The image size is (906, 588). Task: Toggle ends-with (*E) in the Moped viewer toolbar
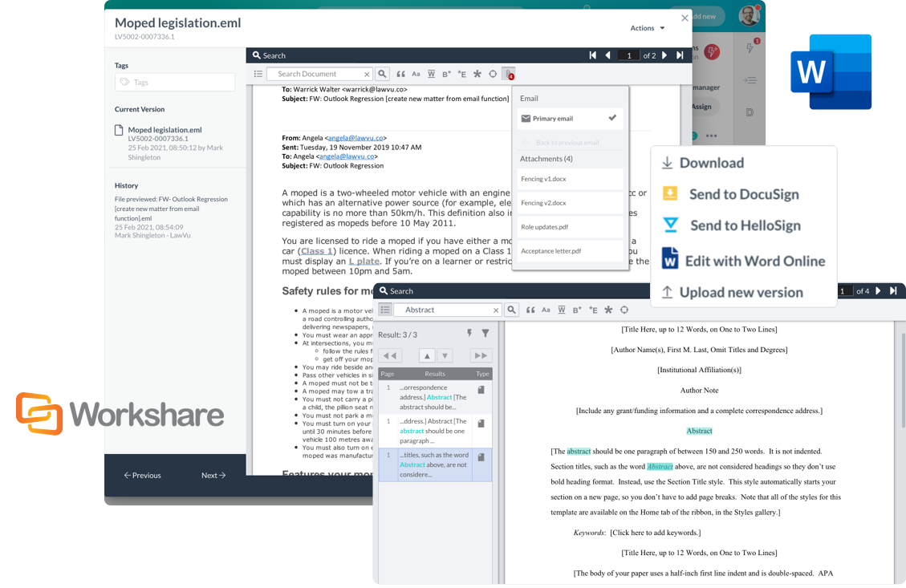tap(461, 74)
